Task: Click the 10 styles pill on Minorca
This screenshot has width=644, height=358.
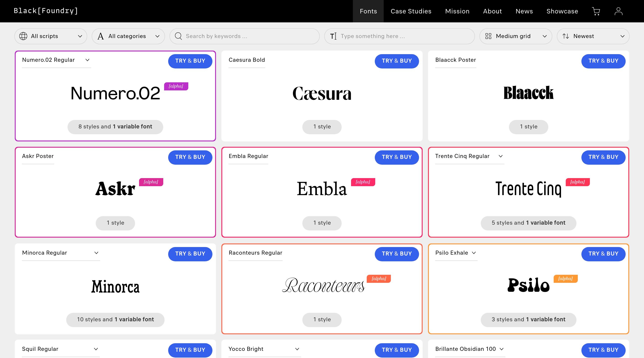Action: pos(115,320)
